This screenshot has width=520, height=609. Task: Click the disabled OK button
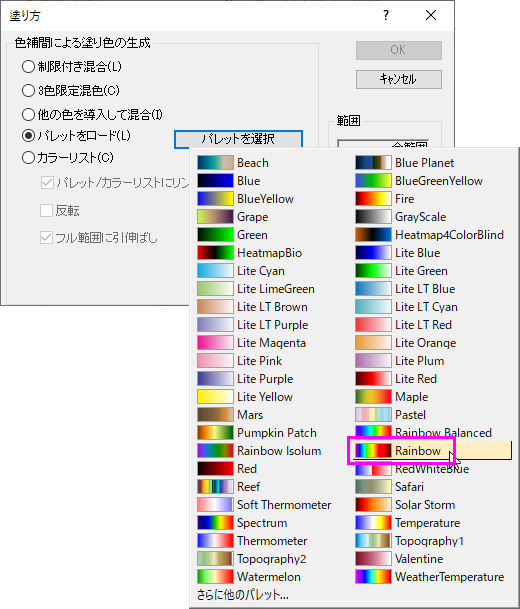(398, 50)
